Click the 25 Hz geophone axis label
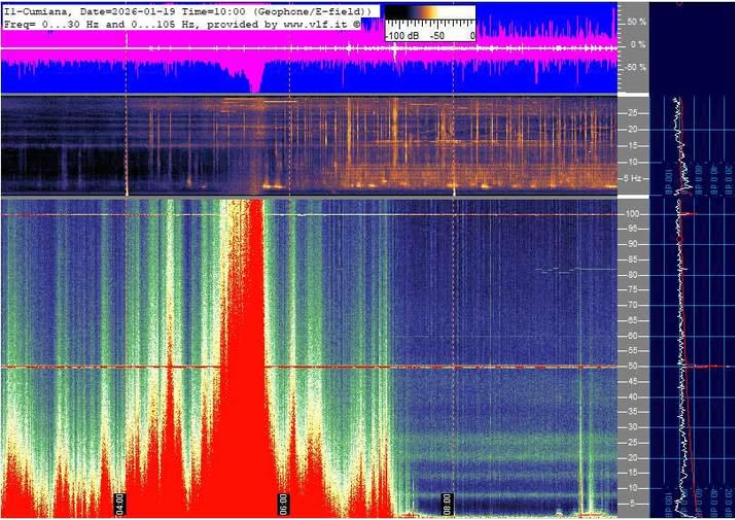 pyautogui.click(x=632, y=113)
